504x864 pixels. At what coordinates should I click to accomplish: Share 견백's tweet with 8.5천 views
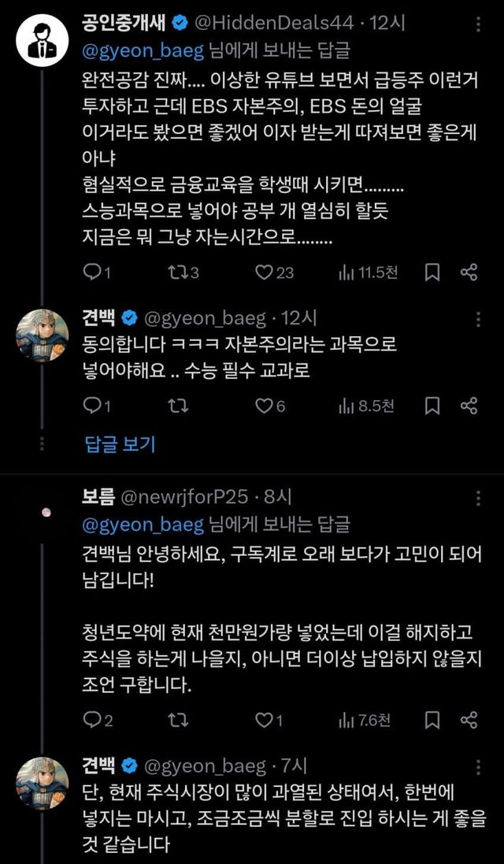(x=469, y=406)
